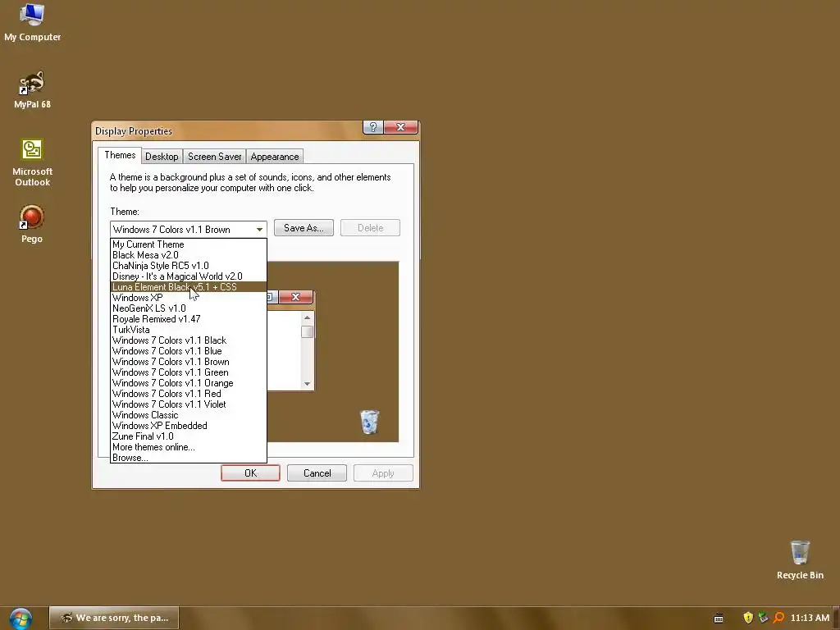840x630 pixels.
Task: Click the help question mark button
Action: pos(373,127)
